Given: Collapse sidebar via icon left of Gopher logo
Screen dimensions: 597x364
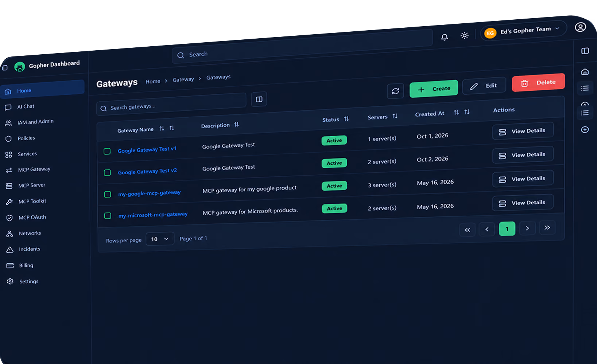Looking at the screenshot, I should [x=5, y=68].
